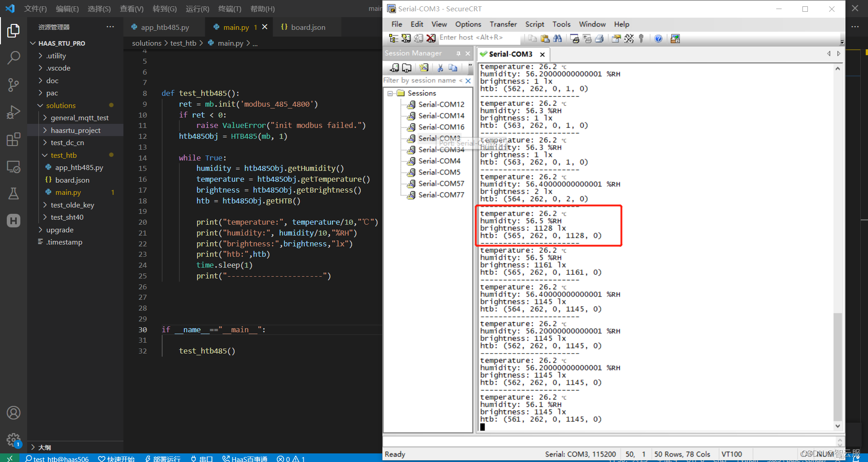Image resolution: width=868 pixels, height=462 pixels.
Task: Click the Enter host input field
Action: [479, 38]
